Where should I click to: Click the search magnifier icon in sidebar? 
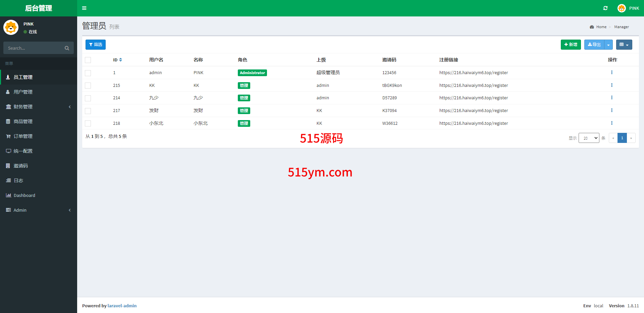[67, 48]
